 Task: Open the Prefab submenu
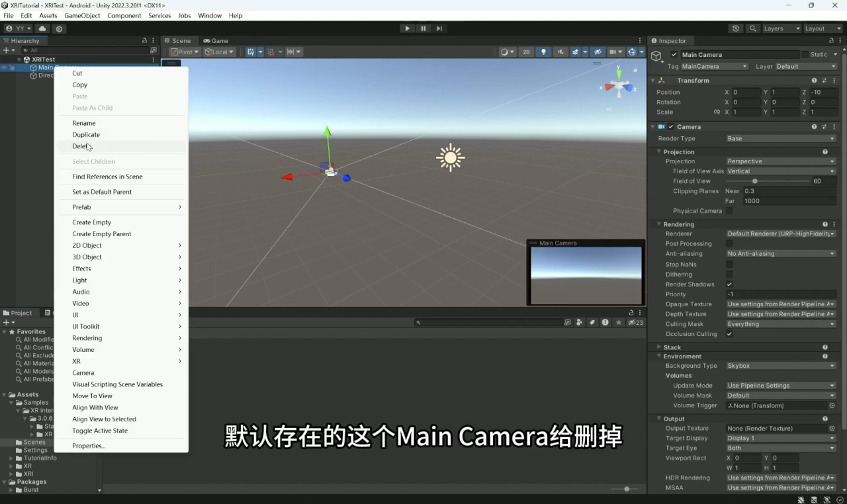tap(122, 207)
